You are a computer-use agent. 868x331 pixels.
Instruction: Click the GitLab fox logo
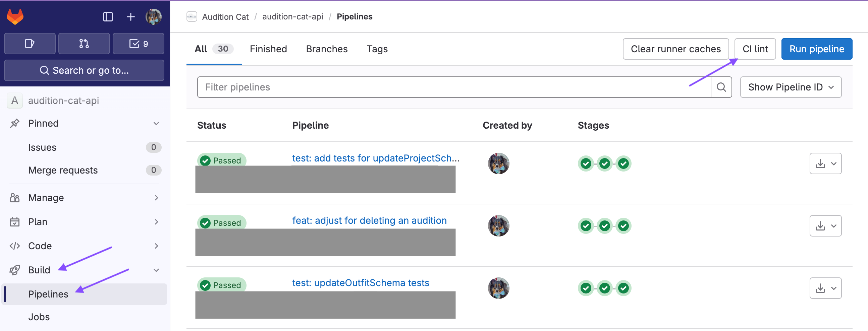tap(15, 16)
